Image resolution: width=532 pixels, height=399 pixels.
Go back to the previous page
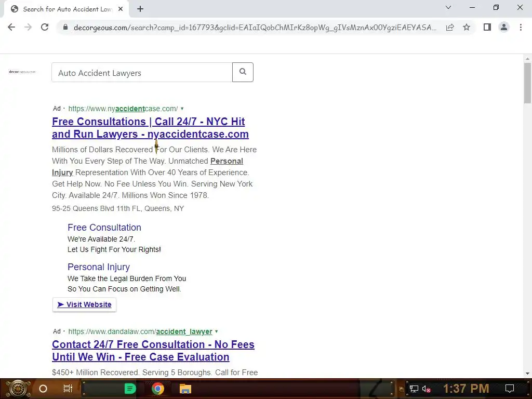(11, 27)
